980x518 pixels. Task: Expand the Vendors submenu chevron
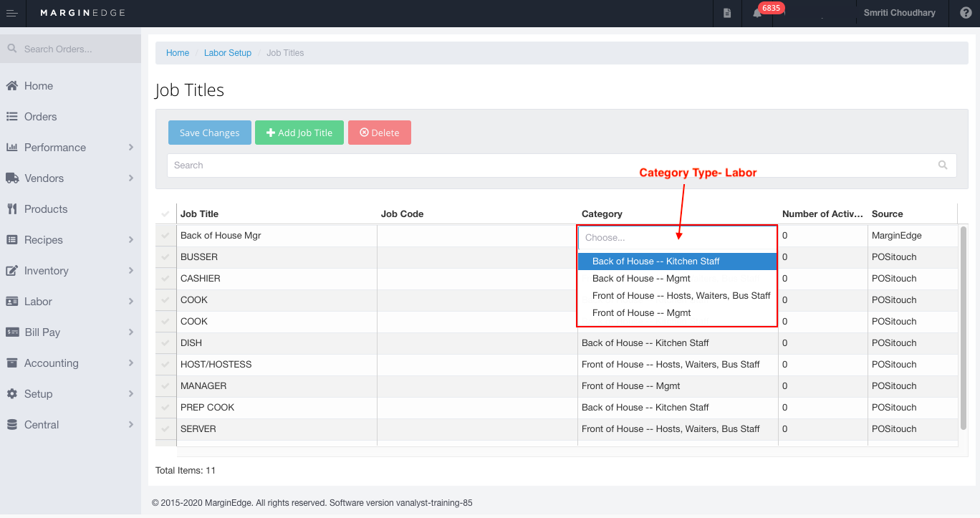click(131, 178)
